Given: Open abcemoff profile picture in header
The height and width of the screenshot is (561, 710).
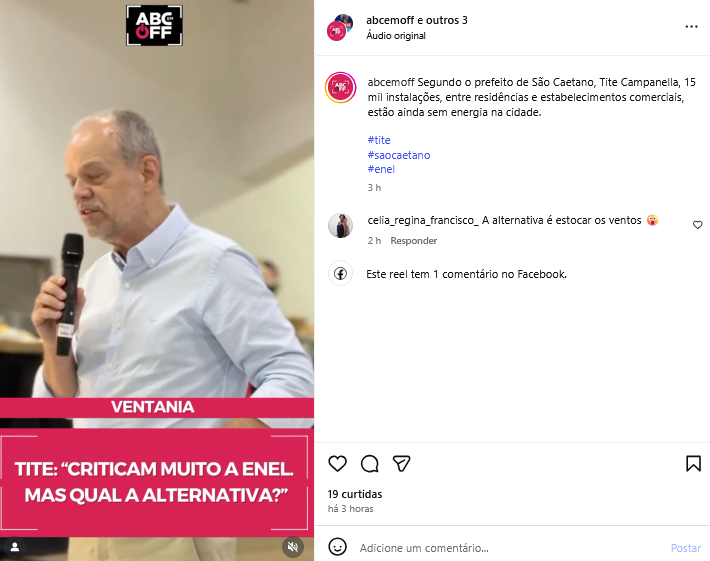Looking at the screenshot, I should 340,28.
